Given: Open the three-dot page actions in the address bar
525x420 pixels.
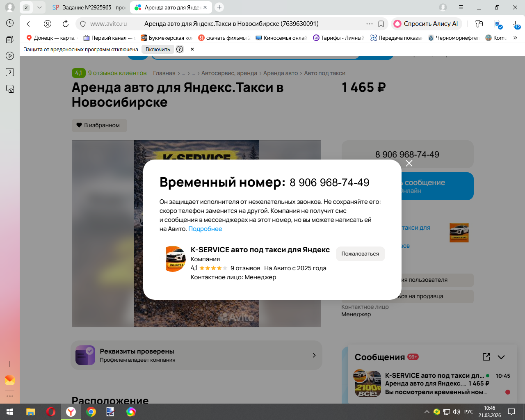Looking at the screenshot, I should tap(370, 24).
